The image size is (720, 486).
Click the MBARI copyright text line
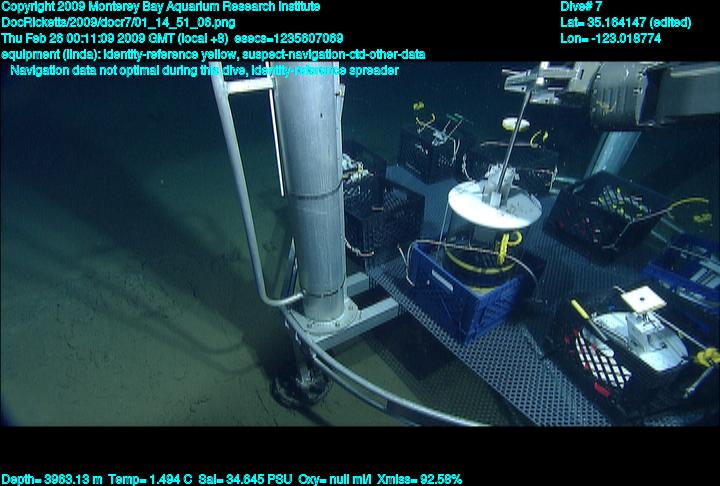[160, 7]
